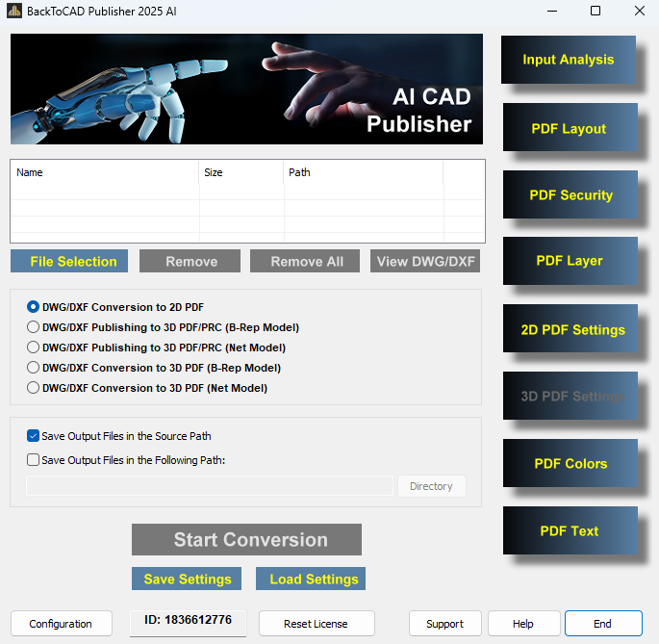Sort the file list by Size column

pyautogui.click(x=241, y=172)
